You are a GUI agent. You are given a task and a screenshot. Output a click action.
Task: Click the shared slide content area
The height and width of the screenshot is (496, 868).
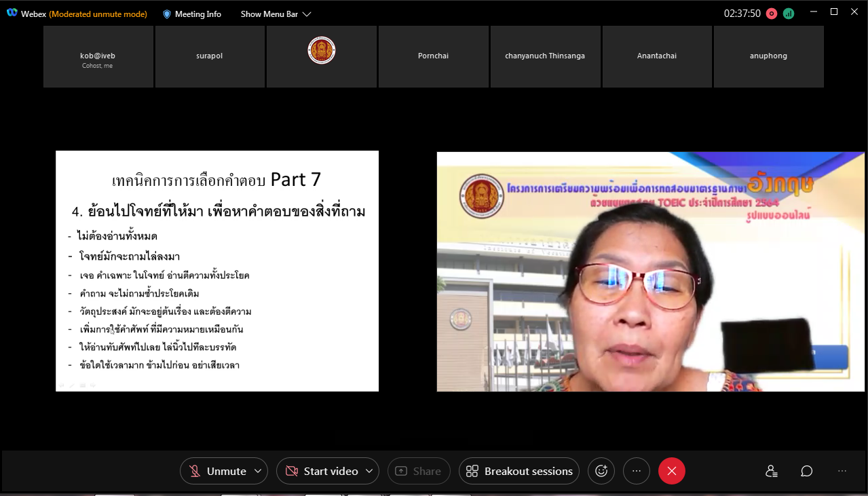[217, 271]
